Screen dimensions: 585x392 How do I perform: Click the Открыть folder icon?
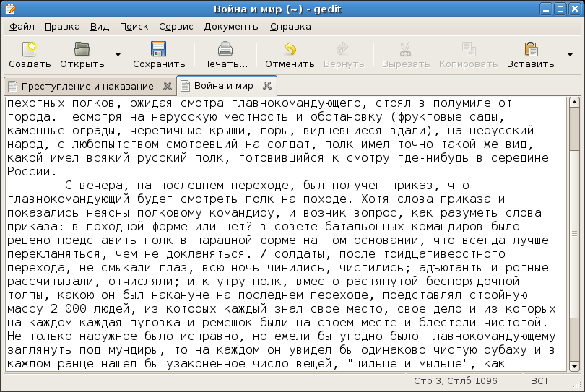[x=82, y=49]
